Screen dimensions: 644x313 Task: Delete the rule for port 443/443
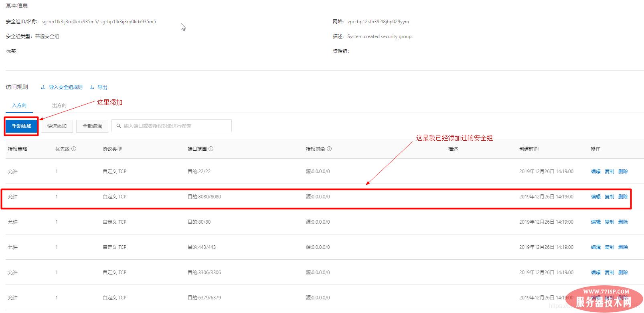(623, 247)
